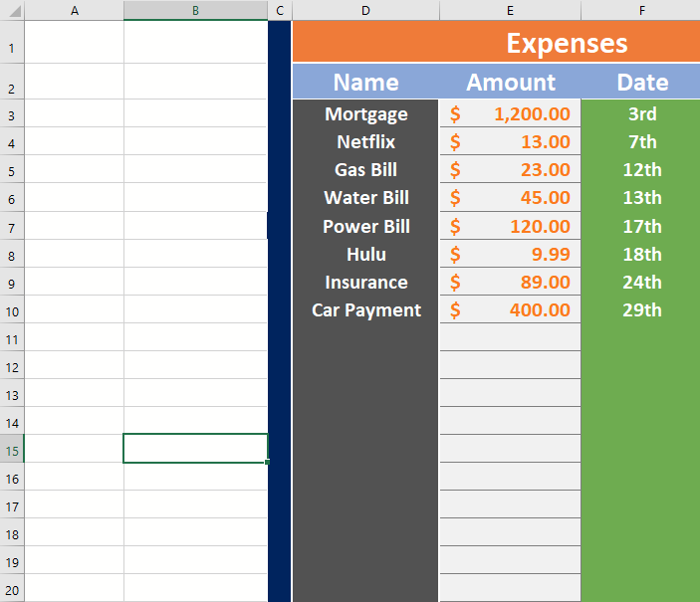Select the Insurance cell

click(365, 282)
